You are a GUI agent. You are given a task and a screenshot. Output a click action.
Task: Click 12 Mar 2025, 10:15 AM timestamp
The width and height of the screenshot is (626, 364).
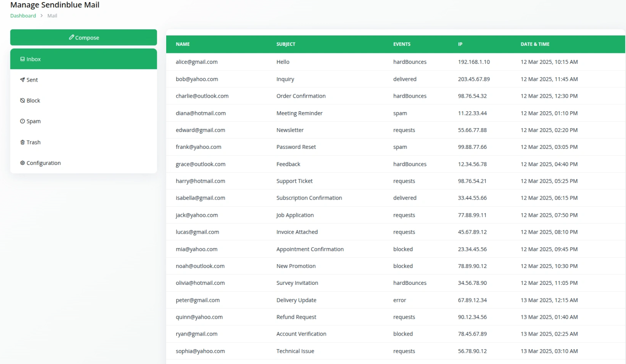tap(549, 62)
